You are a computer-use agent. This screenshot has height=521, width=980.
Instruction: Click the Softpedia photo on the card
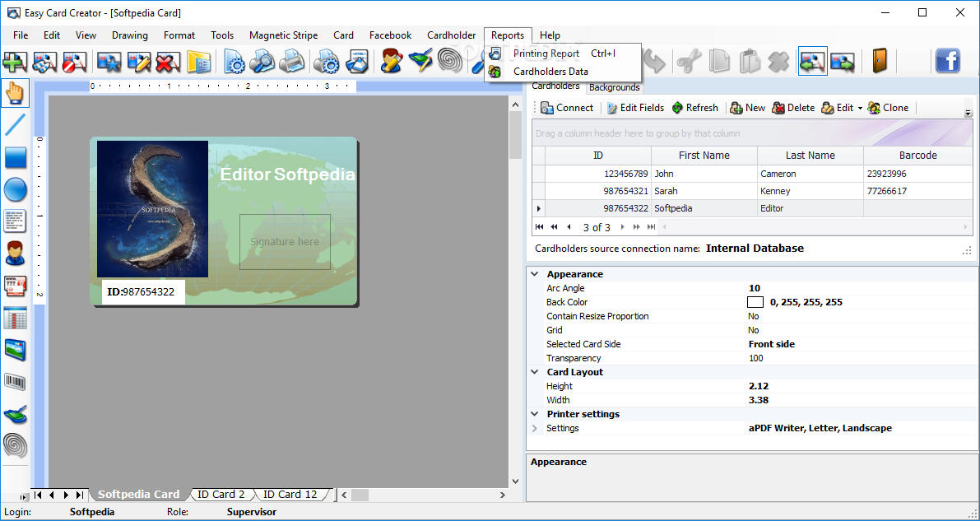tap(152, 209)
